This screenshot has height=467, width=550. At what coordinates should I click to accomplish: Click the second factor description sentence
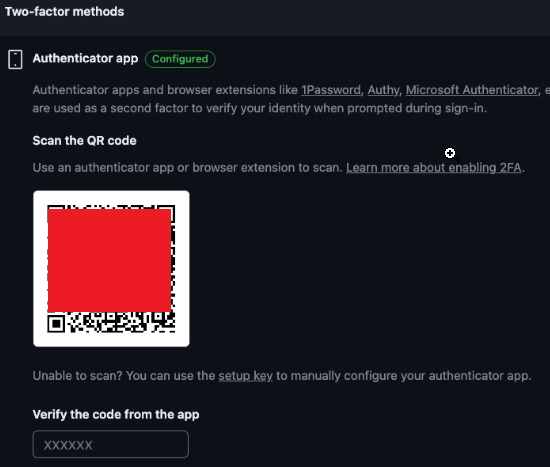click(260, 108)
